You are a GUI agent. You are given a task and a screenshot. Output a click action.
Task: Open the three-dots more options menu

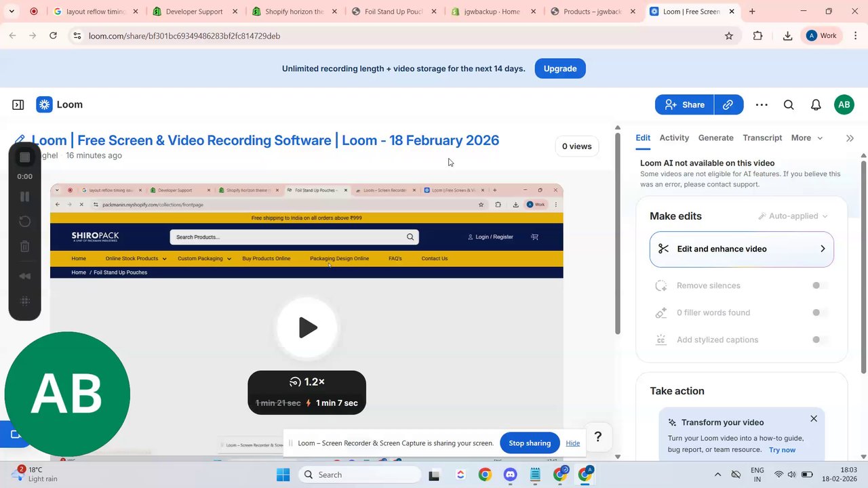762,105
